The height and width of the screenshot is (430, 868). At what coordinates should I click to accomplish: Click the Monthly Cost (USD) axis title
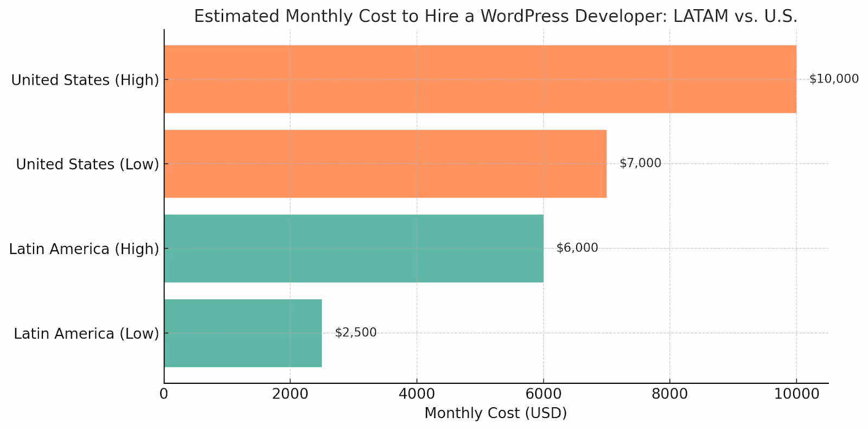coord(495,413)
